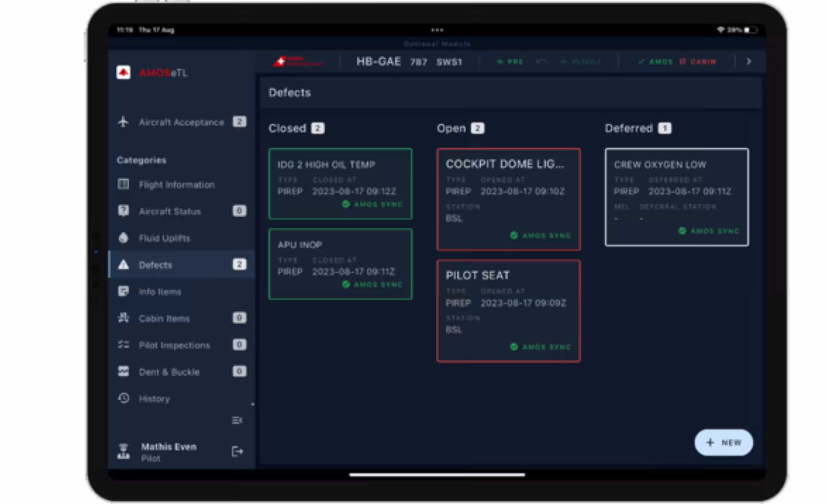This screenshot has width=827, height=504.
Task: Click the AMOSeTL logo icon
Action: point(123,73)
